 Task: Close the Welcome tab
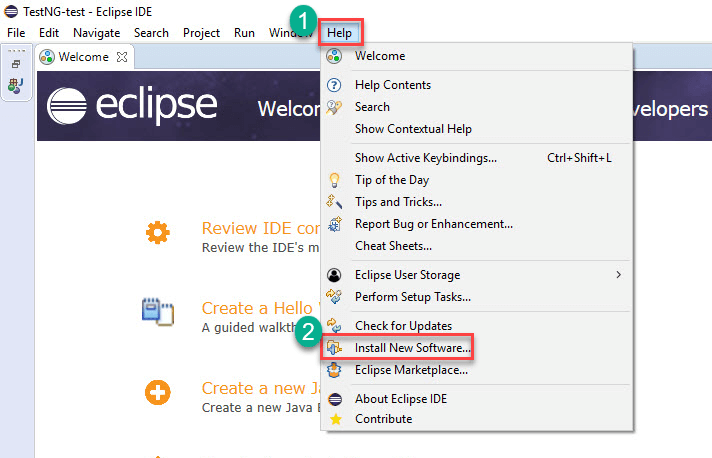point(122,57)
